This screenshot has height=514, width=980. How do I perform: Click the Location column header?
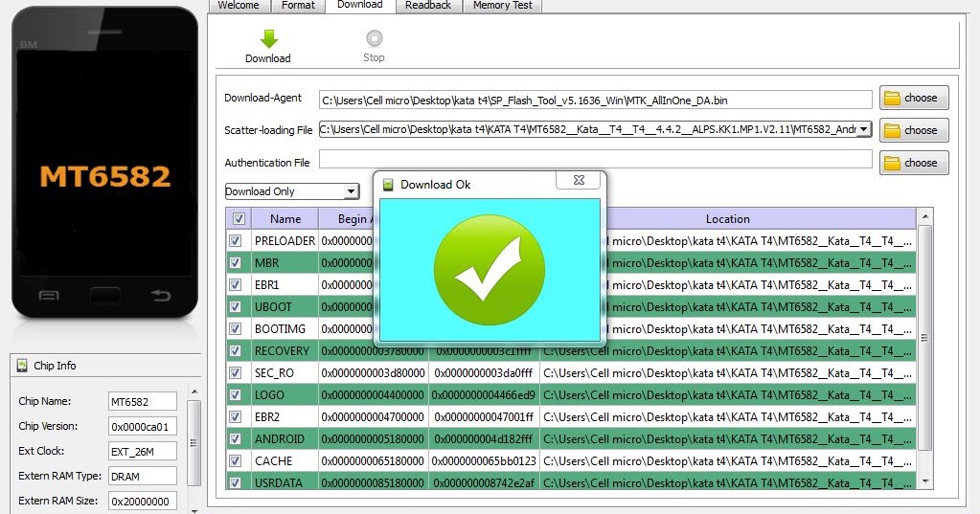coord(727,218)
